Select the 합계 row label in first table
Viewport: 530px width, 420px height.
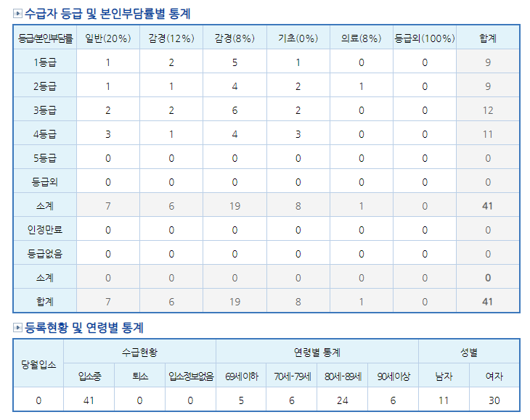(45, 302)
